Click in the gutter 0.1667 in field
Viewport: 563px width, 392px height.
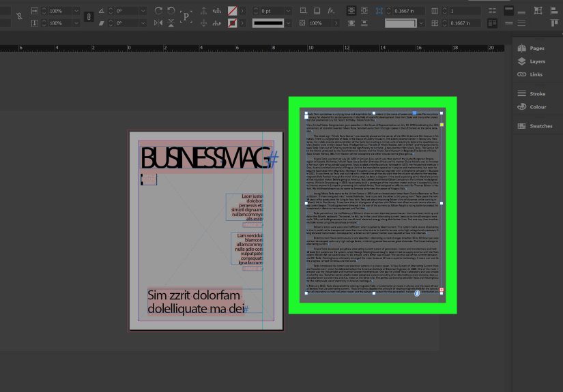465,23
